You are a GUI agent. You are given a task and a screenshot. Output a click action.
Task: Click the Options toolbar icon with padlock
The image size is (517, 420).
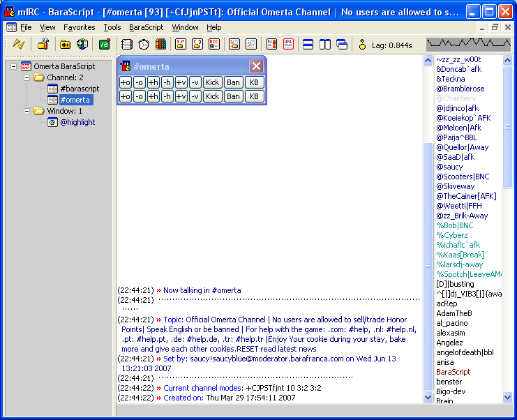pyautogui.click(x=43, y=44)
